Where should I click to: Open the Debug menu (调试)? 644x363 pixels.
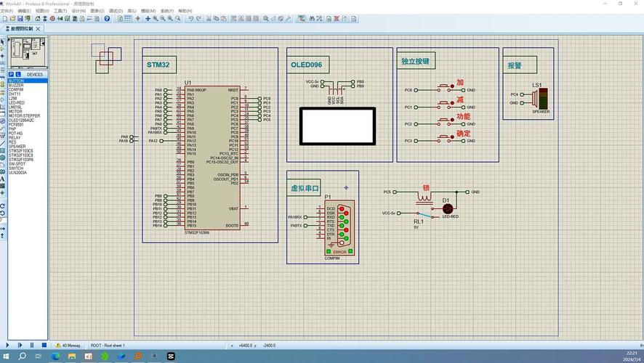click(x=116, y=11)
